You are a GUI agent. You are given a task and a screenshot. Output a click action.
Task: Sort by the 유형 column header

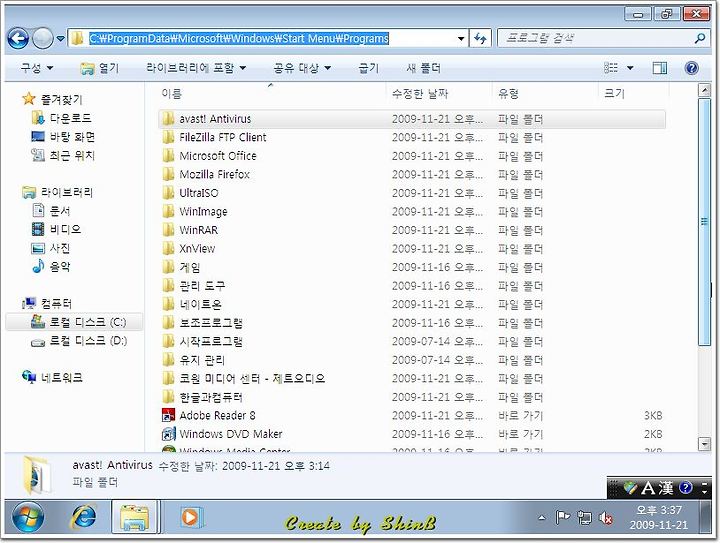(x=508, y=94)
